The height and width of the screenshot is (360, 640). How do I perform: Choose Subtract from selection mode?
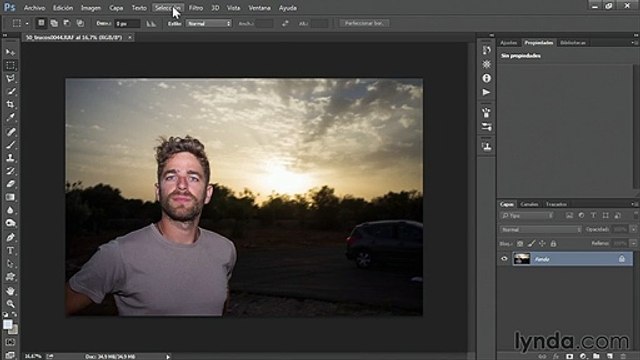(67, 23)
